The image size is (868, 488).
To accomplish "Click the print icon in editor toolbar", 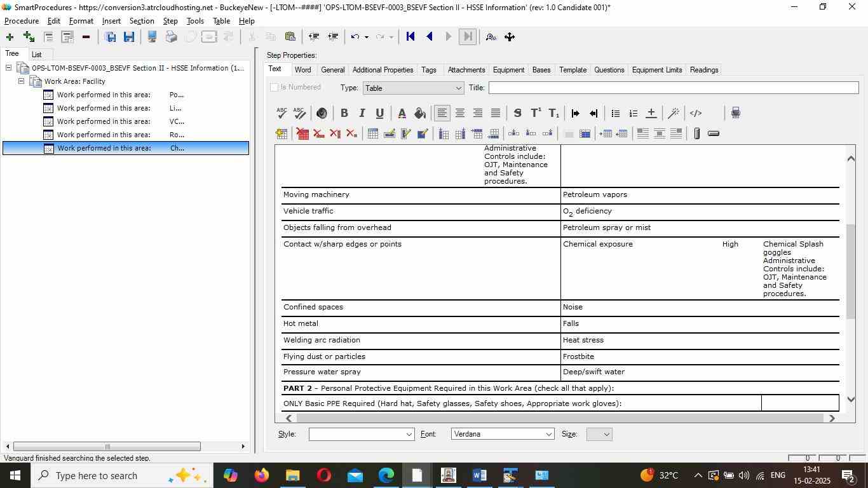I will 735,113.
